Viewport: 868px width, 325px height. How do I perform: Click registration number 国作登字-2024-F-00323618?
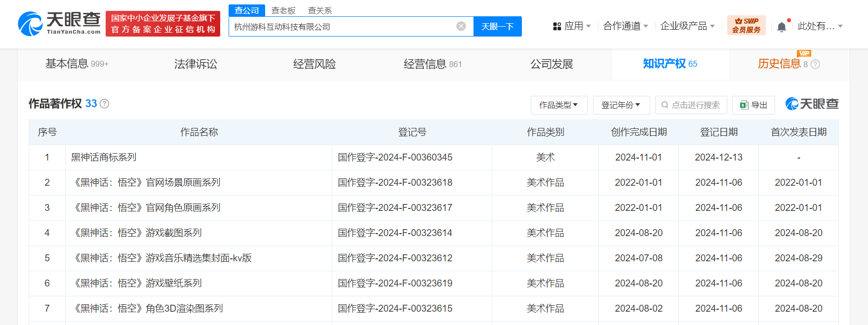(395, 183)
